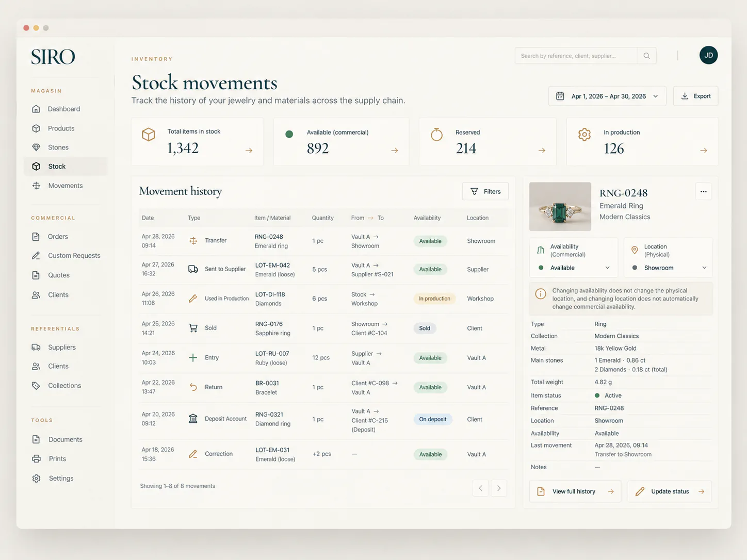
Task: Open the RNG-0248 more options menu
Action: pos(703,191)
